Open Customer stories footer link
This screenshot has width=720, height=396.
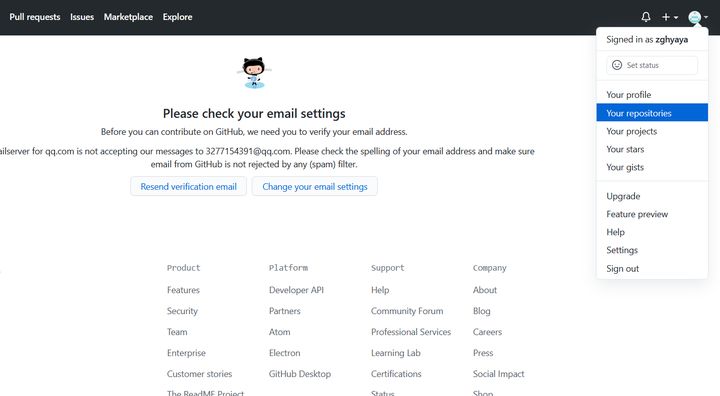point(199,373)
